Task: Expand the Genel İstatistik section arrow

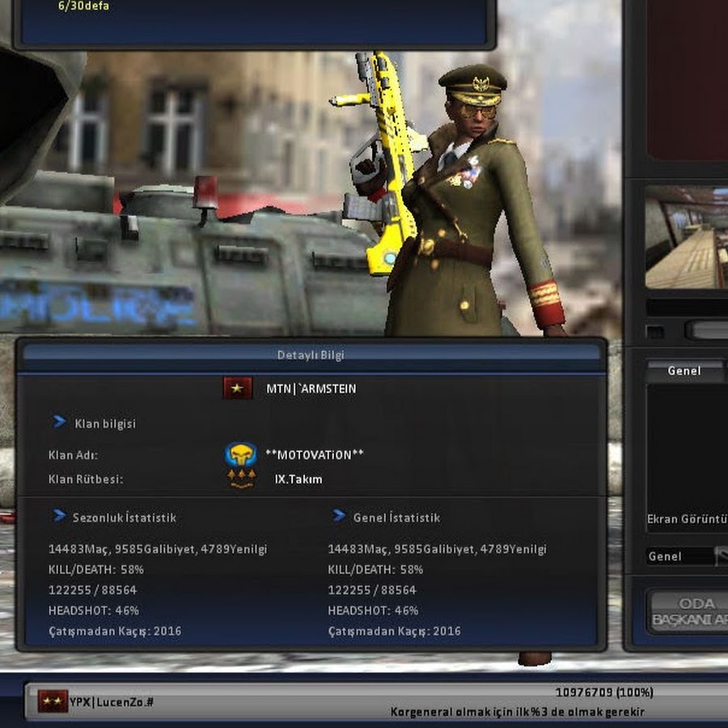Action: (x=338, y=516)
